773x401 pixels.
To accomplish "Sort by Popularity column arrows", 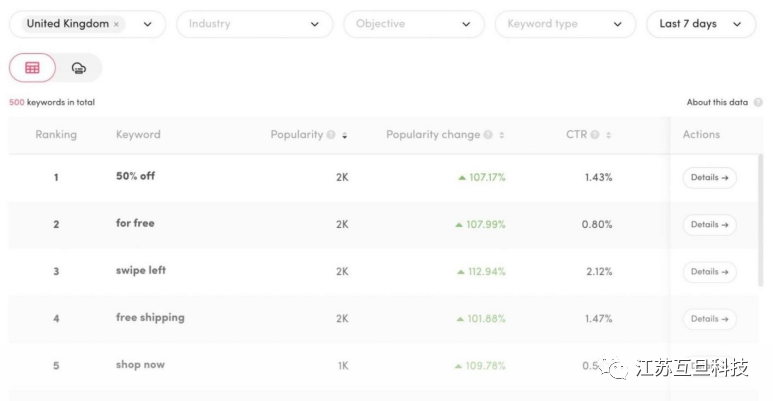I will click(x=344, y=135).
